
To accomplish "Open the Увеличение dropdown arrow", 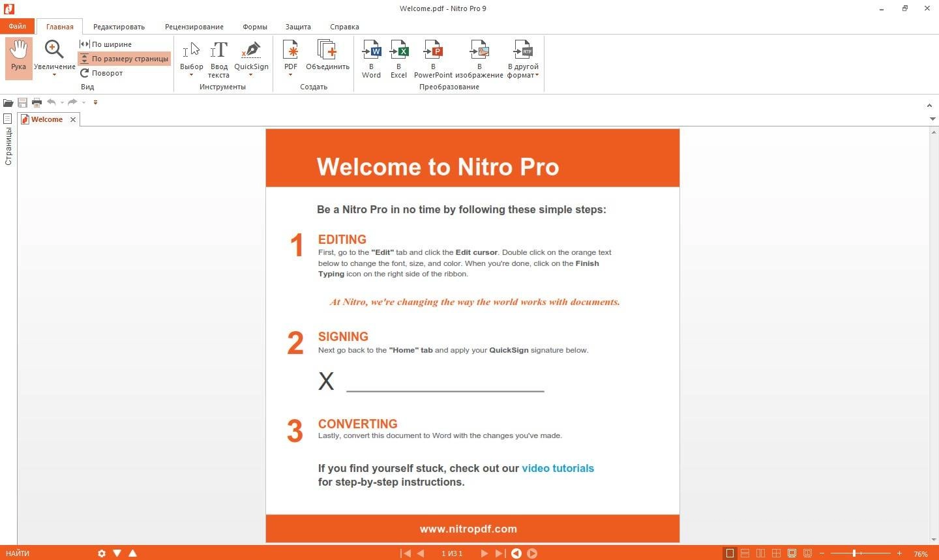I will click(x=54, y=75).
